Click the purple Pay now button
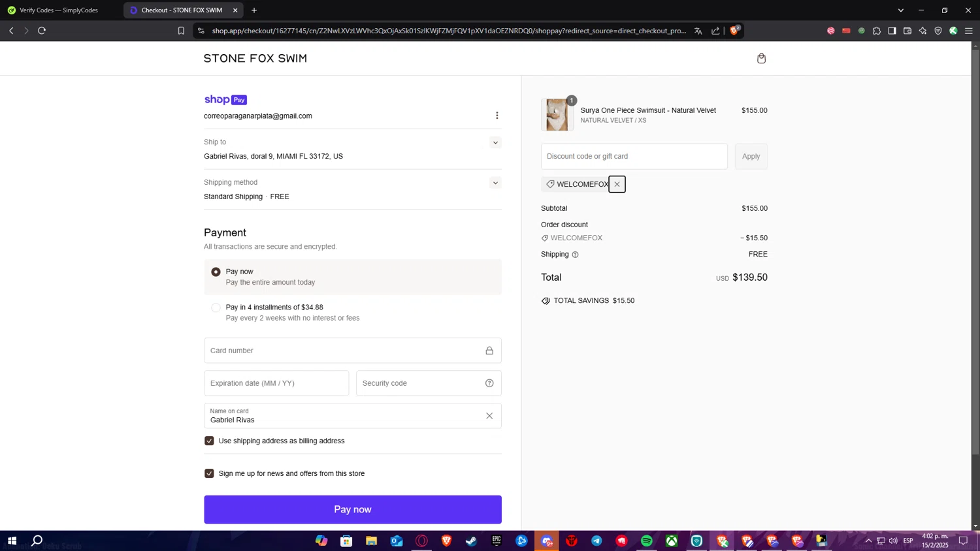This screenshot has height=551, width=980. (x=353, y=509)
